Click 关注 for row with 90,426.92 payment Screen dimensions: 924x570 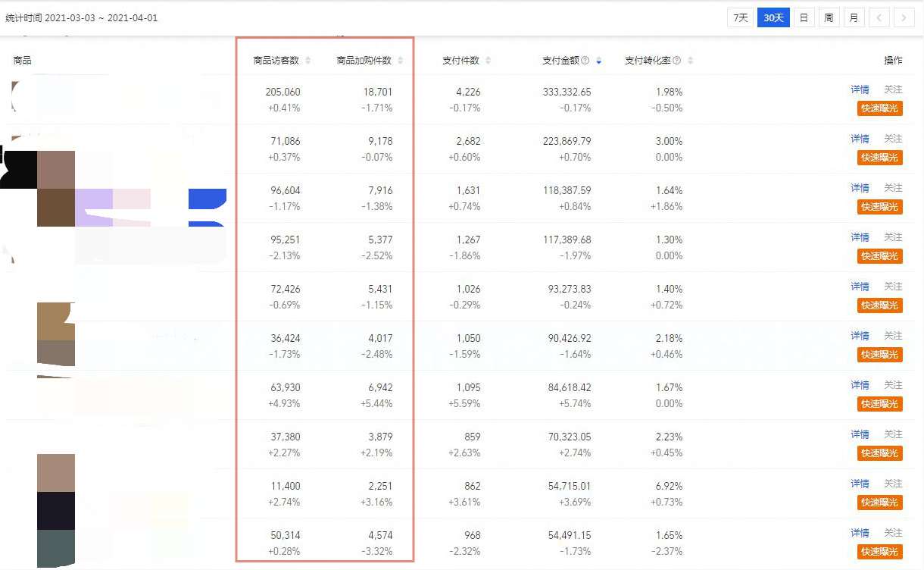point(894,336)
